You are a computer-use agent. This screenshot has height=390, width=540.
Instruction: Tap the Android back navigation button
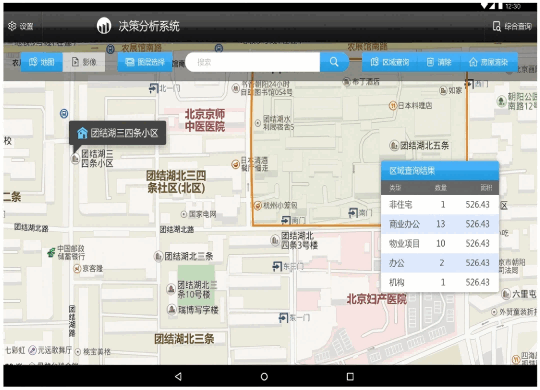click(178, 377)
